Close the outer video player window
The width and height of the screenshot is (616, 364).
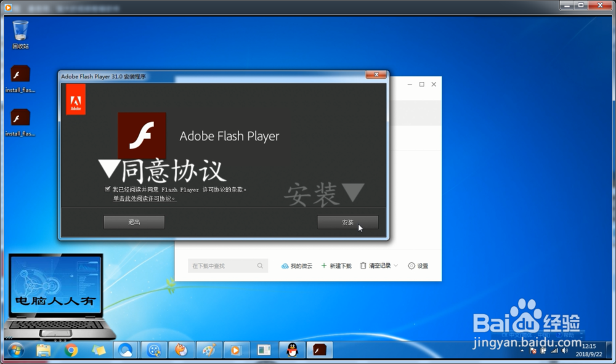pyautogui.click(x=600, y=6)
